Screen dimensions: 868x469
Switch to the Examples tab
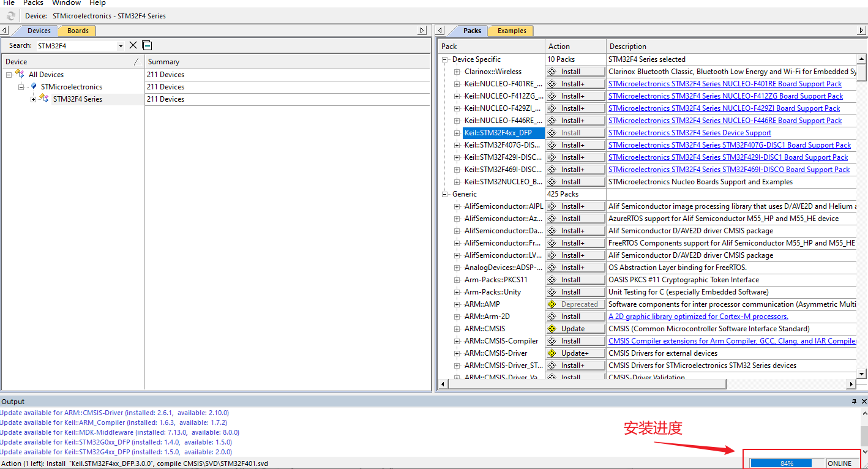[512, 31]
